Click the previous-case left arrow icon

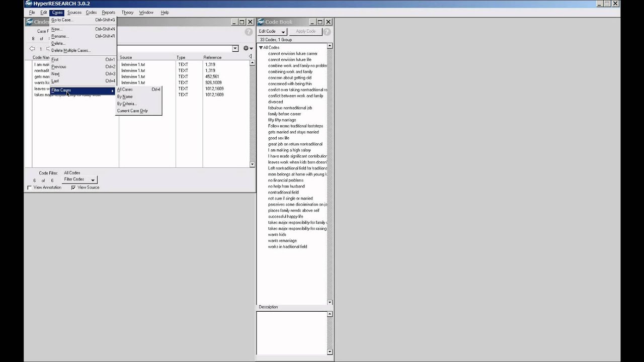tap(32, 49)
